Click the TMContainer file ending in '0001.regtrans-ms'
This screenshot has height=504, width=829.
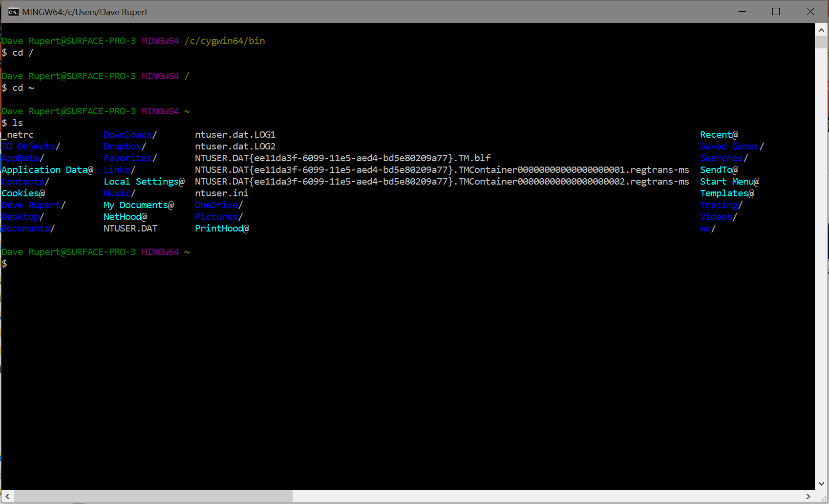(442, 170)
